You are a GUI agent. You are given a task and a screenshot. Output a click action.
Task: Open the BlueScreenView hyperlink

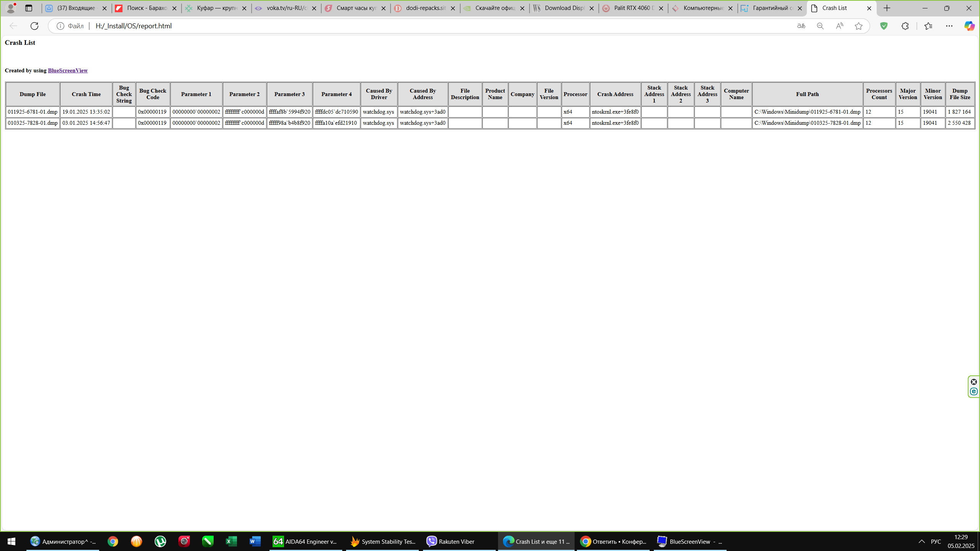click(x=68, y=70)
